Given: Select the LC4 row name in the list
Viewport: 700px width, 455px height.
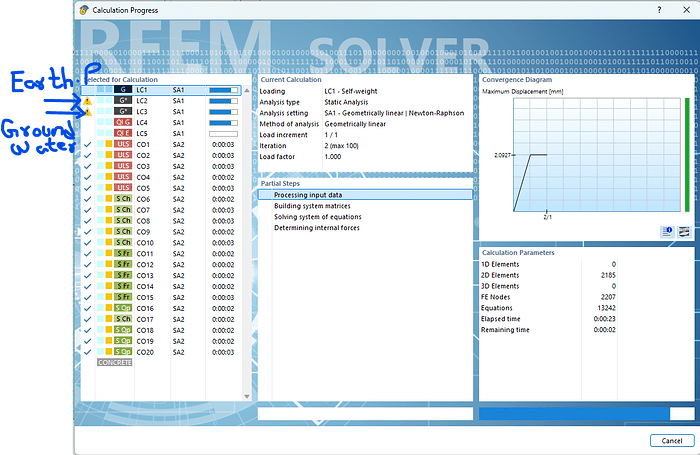Looking at the screenshot, I should 142,122.
